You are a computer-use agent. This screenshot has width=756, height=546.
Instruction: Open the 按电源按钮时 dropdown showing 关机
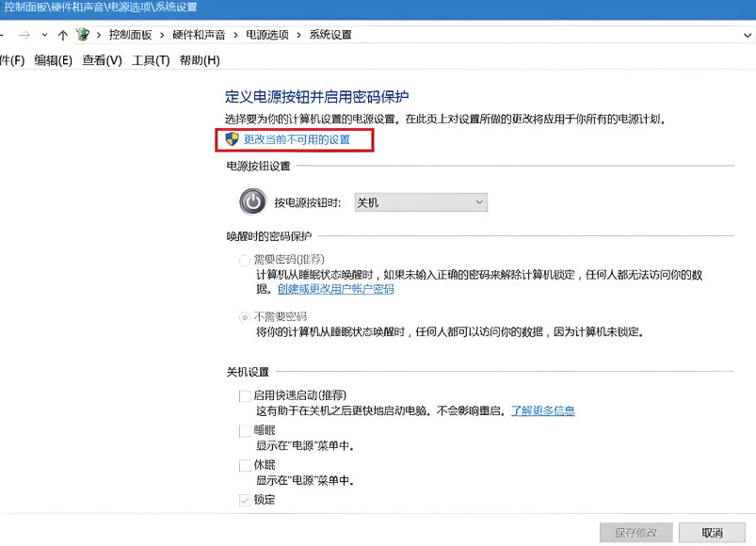(x=419, y=201)
